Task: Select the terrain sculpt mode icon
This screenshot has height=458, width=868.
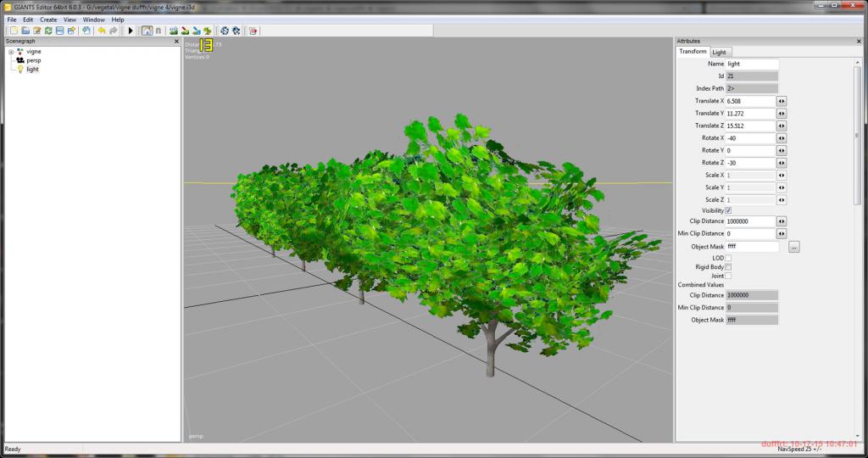Action: [173, 31]
